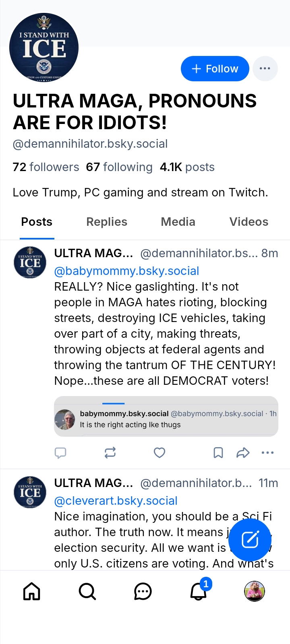Switch to the Replies tab
The width and height of the screenshot is (290, 644).
(107, 222)
